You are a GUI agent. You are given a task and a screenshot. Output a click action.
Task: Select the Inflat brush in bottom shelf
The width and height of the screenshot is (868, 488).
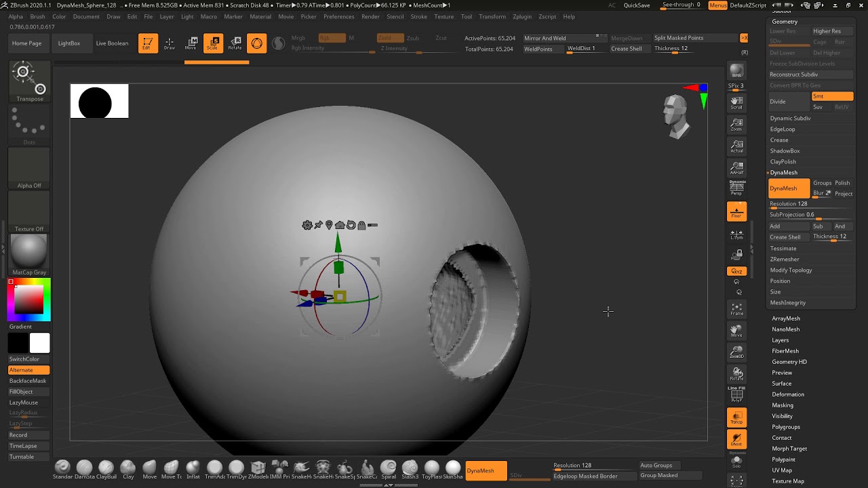click(193, 470)
